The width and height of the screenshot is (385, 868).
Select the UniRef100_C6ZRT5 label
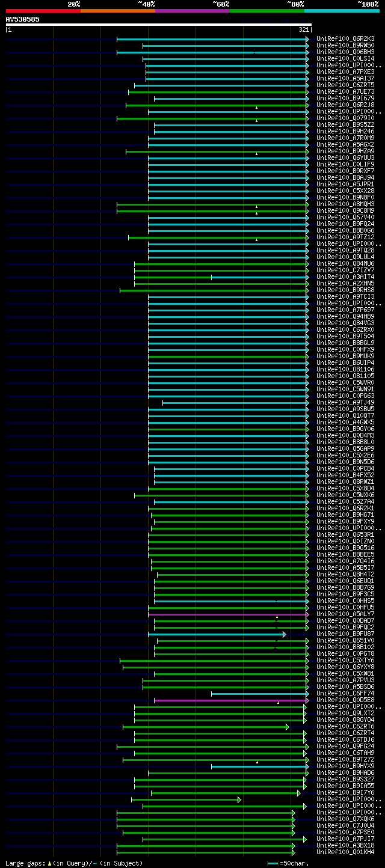tap(345, 85)
